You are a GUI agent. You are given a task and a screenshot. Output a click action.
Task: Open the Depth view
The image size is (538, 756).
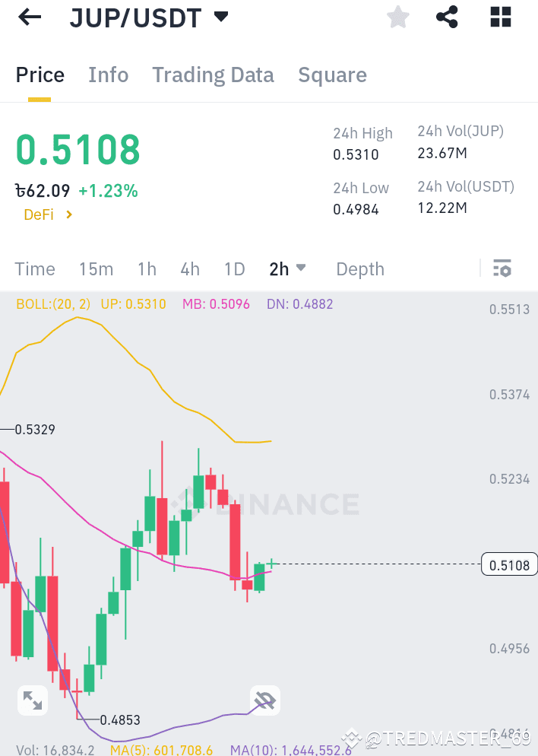359,268
